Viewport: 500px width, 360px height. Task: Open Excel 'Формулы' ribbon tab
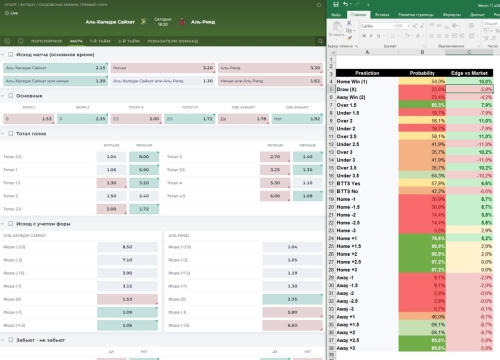452,15
